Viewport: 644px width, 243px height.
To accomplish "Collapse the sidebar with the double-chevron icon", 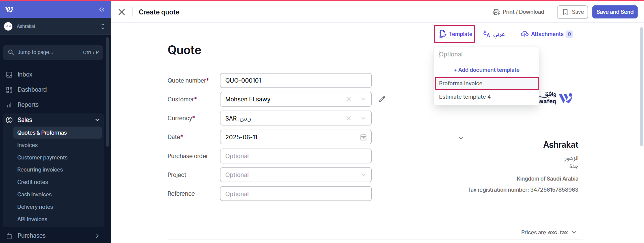I will (102, 10).
